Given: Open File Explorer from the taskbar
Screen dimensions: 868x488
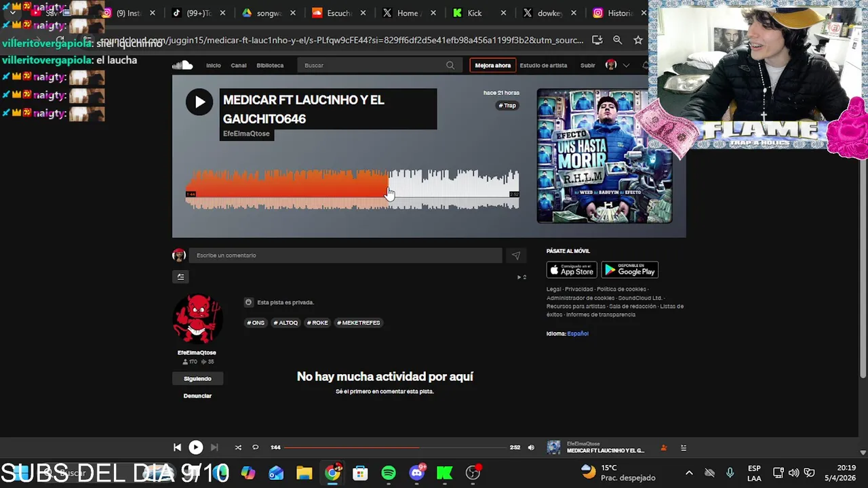Looking at the screenshot, I should [304, 473].
